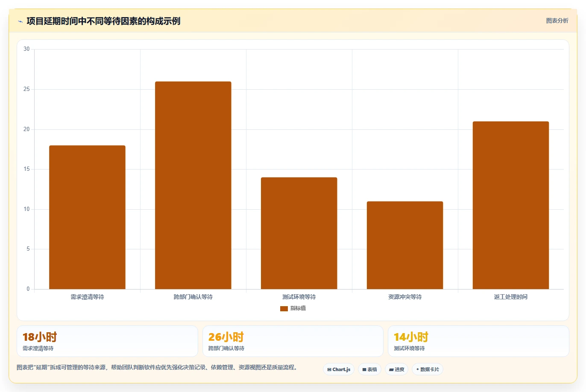Click the y-axis value 20
Screen dimensions: 586x392
coord(26,129)
